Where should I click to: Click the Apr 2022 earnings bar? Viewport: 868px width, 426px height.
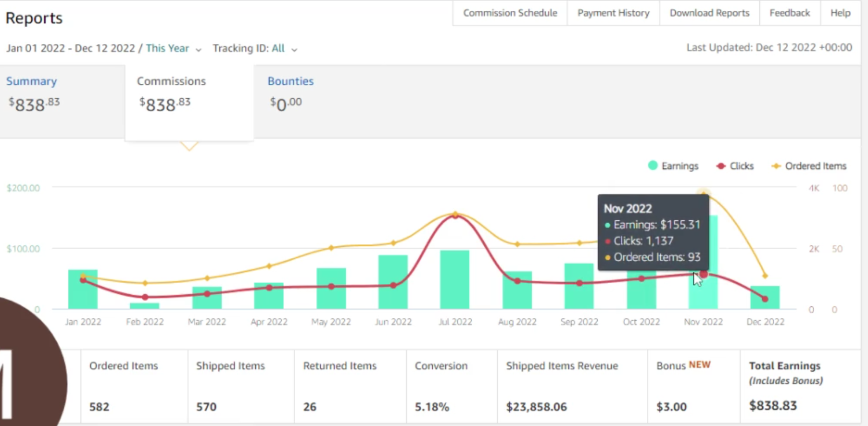click(269, 296)
